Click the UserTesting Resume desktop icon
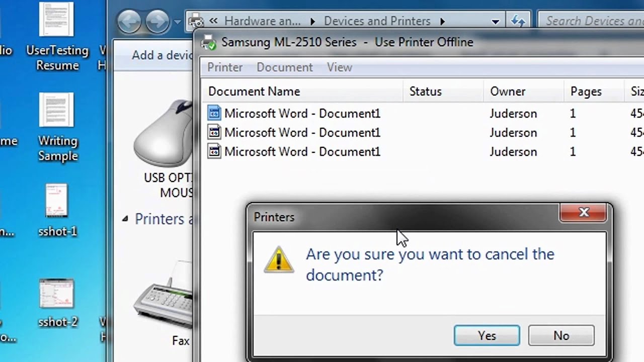This screenshot has height=362, width=644. (x=57, y=20)
